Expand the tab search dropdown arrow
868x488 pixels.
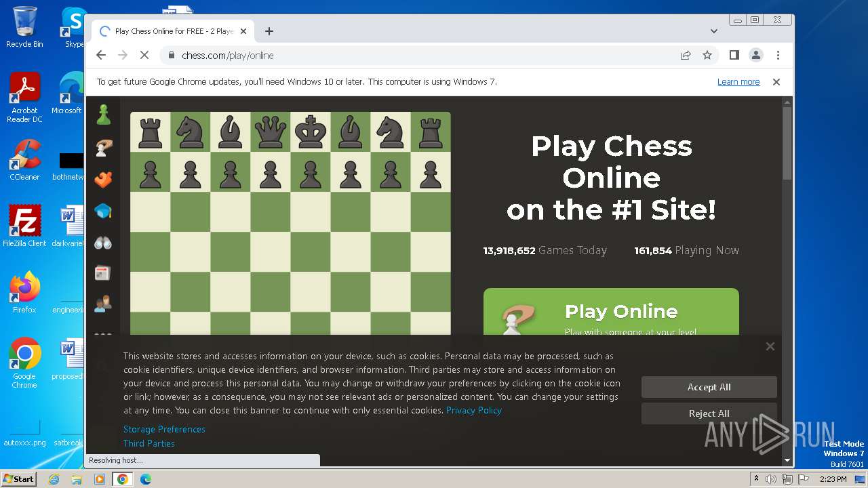(x=714, y=31)
